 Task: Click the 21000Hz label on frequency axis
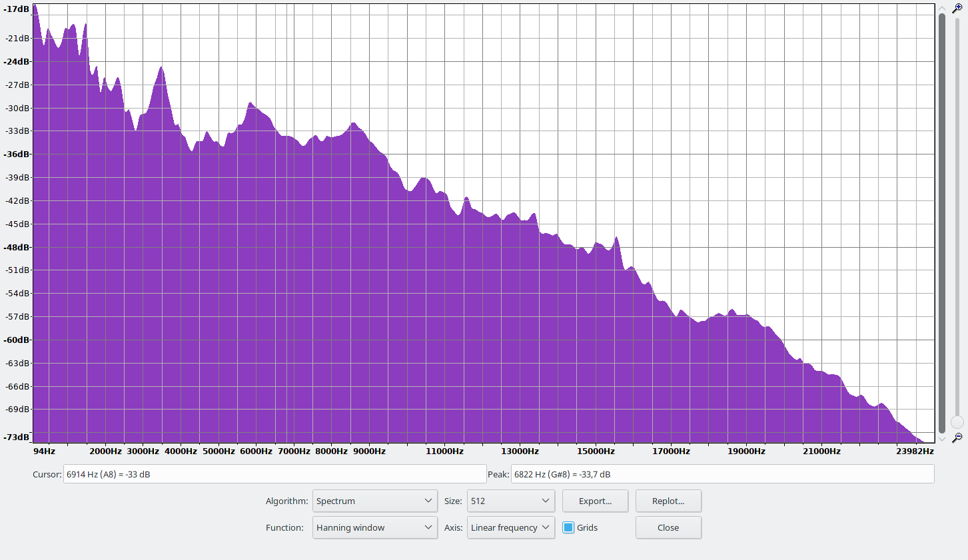click(821, 451)
